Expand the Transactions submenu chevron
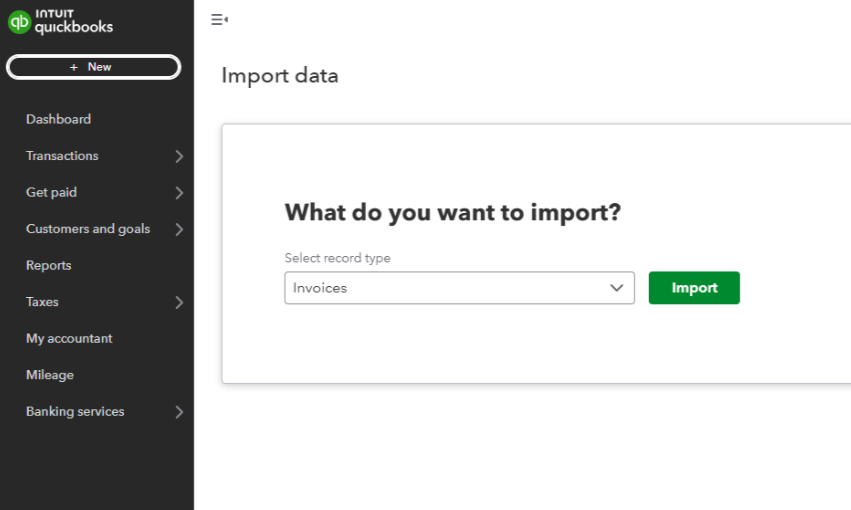The height and width of the screenshot is (510, 851). (179, 156)
